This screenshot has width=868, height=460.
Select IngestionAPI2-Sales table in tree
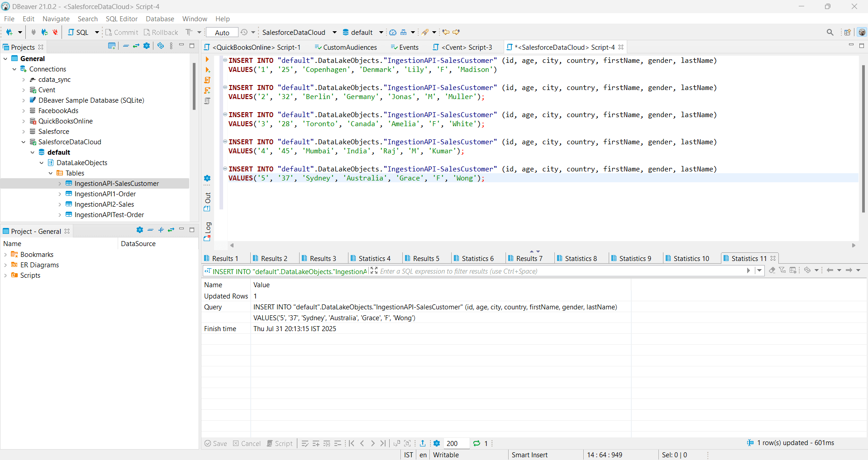[x=104, y=204]
